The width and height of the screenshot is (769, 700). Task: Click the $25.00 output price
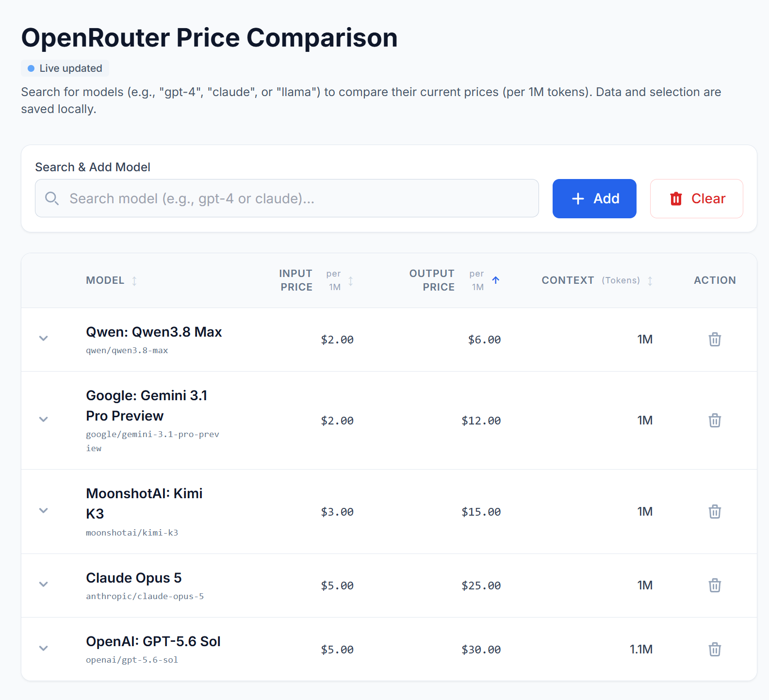pos(481,586)
